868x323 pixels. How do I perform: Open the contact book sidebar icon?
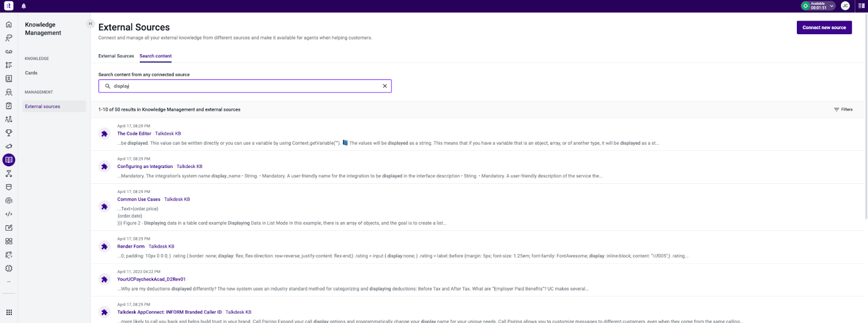[x=9, y=79]
